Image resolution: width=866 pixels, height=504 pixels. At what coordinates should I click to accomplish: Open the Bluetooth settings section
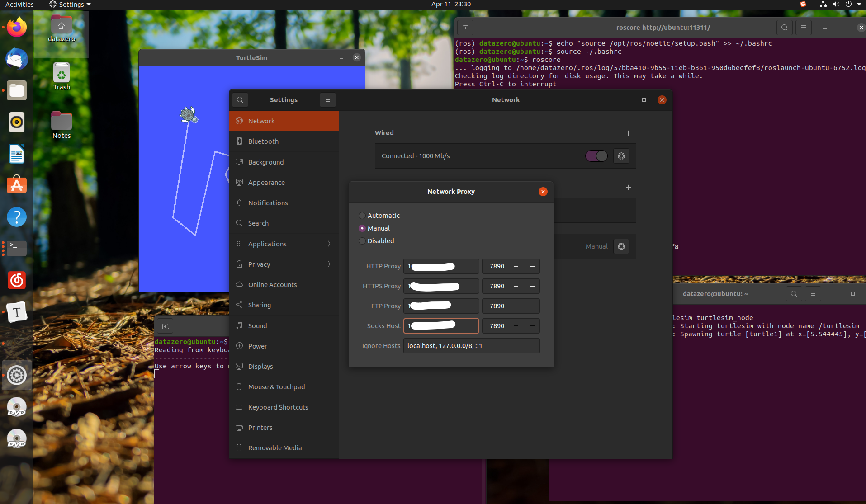click(263, 141)
